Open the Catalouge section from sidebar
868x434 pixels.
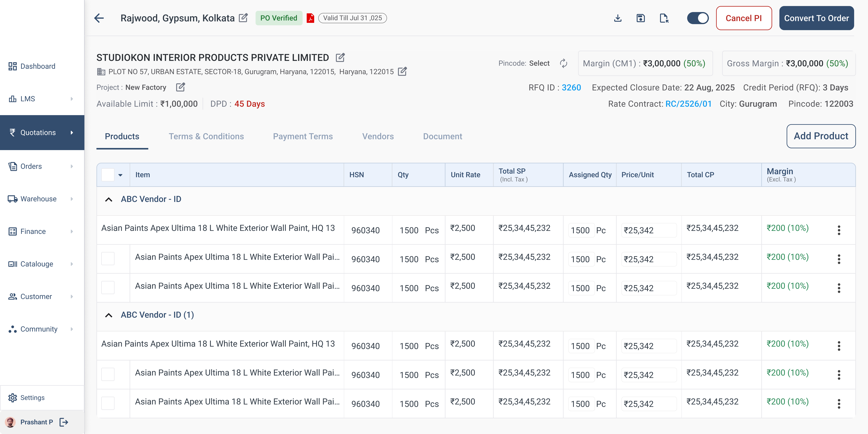[x=36, y=264]
